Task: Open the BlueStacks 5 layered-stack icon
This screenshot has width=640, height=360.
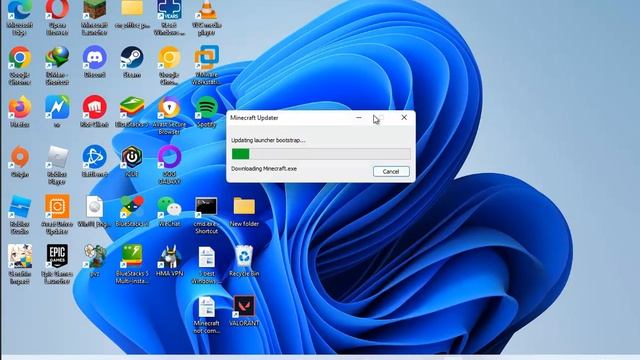Action: 132,111
